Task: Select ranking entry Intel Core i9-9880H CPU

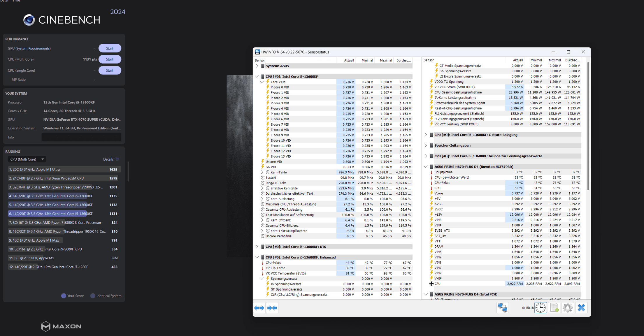Action: click(x=64, y=249)
